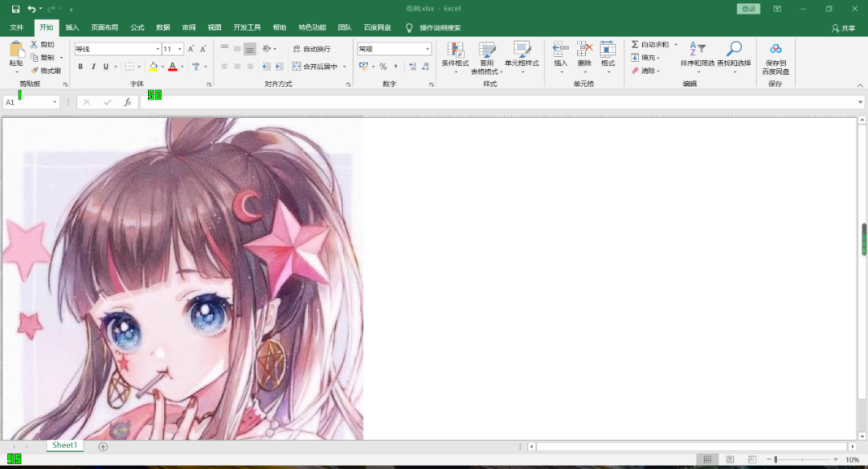Toggle Wrap Text (自动换行)
Screen dimensions: 868x469
tap(312, 49)
